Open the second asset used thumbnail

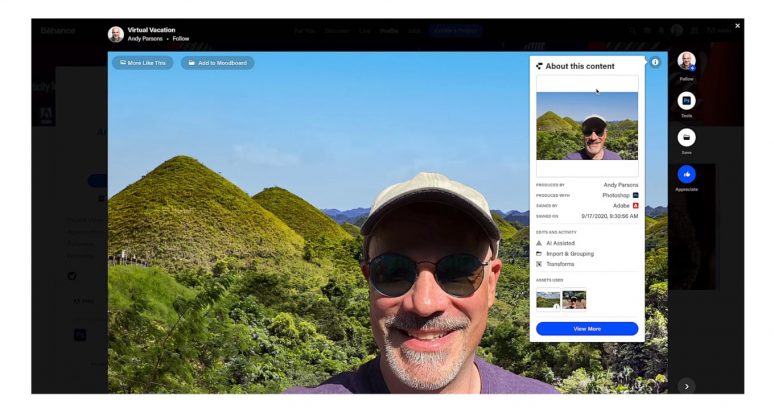[574, 299]
